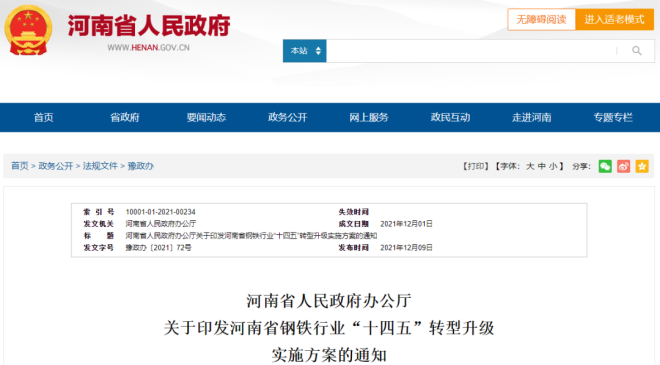This screenshot has height=365, width=660.
Task: Click the 豫政办 breadcrumb link
Action: tap(141, 166)
